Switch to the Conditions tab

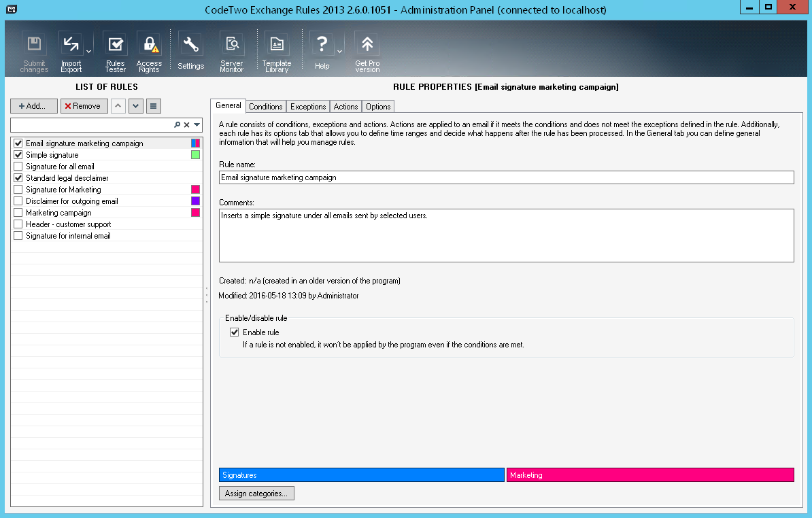[x=266, y=107]
